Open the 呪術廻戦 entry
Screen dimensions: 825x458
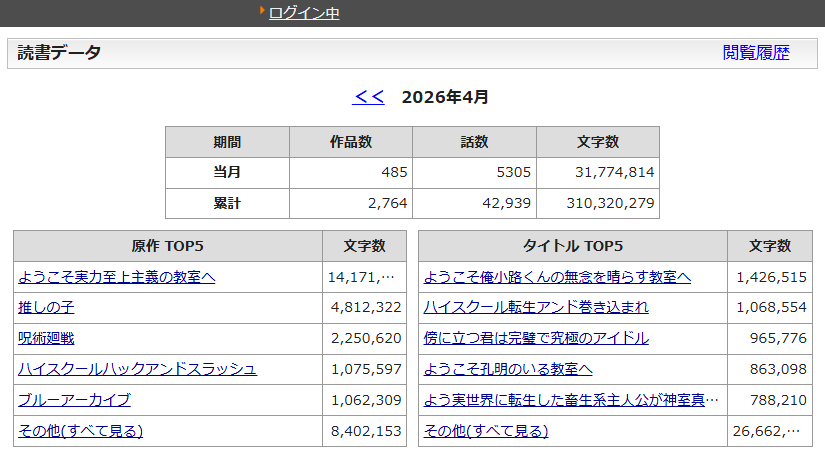click(x=46, y=339)
